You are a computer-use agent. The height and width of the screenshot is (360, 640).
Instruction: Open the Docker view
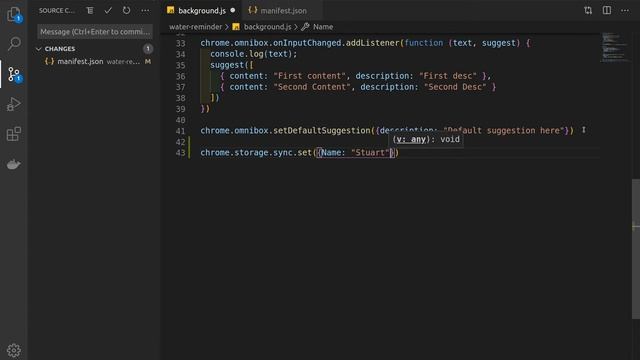click(x=13, y=164)
